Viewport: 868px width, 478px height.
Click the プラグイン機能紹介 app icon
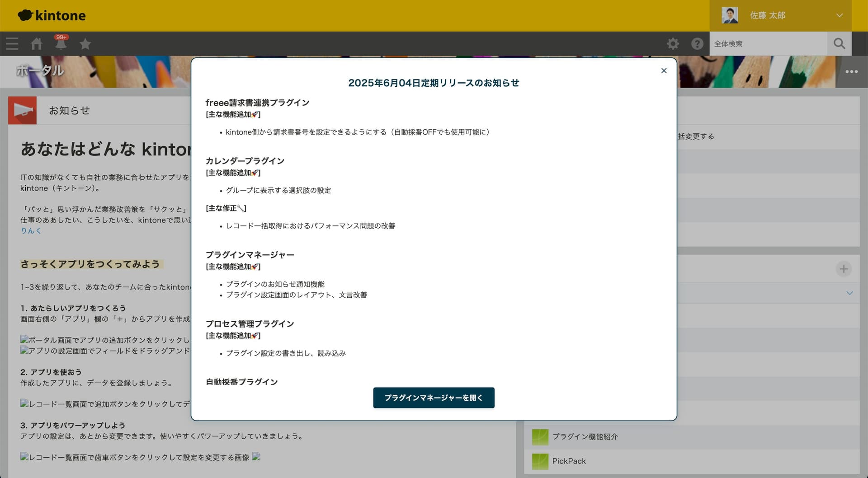(x=540, y=437)
